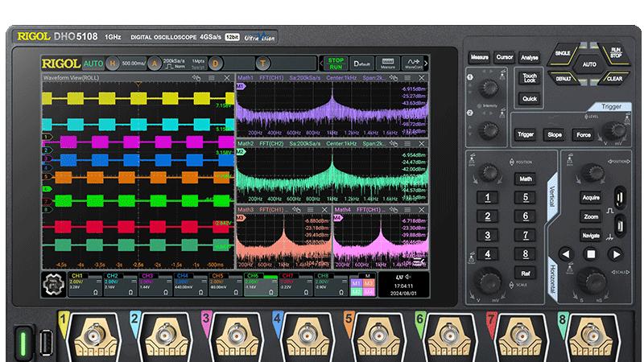644x362 pixels.
Task: Click the 17:04:11 clock display
Action: point(404,286)
